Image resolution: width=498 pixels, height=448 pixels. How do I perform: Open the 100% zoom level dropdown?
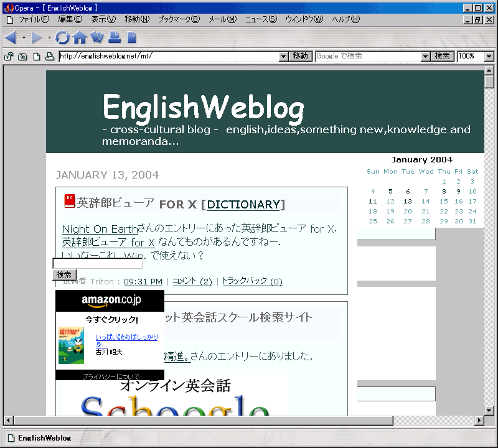click(489, 57)
